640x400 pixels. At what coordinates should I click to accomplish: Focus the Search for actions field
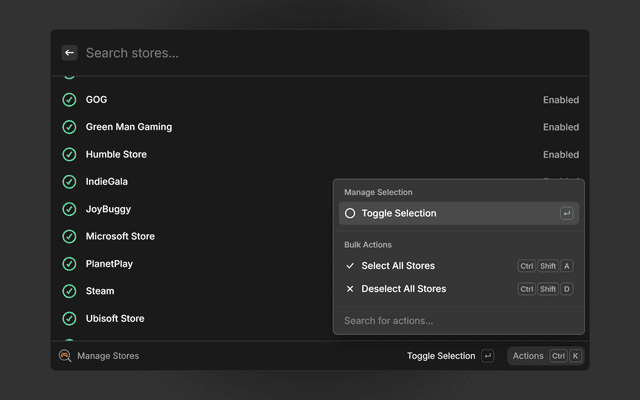click(x=459, y=321)
